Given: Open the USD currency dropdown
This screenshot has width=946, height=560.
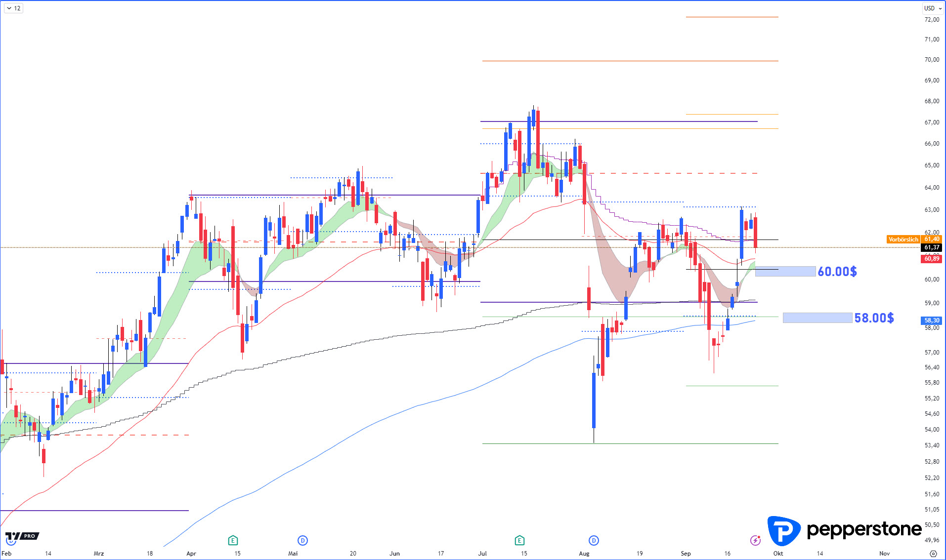Looking at the screenshot, I should (x=933, y=8).
